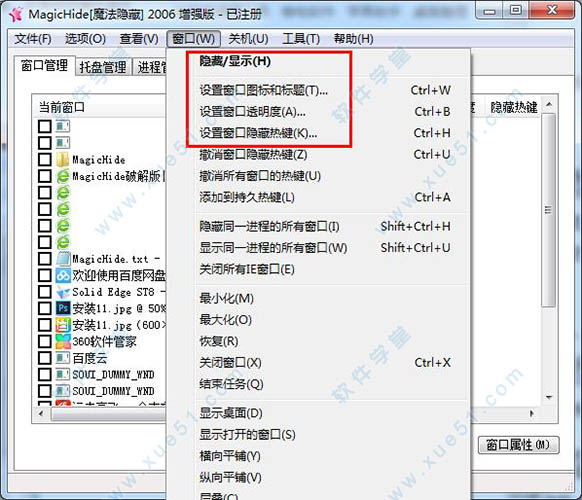Click the Baidu Netdisk icon in window list
The width and height of the screenshot is (582, 500).
[63, 275]
